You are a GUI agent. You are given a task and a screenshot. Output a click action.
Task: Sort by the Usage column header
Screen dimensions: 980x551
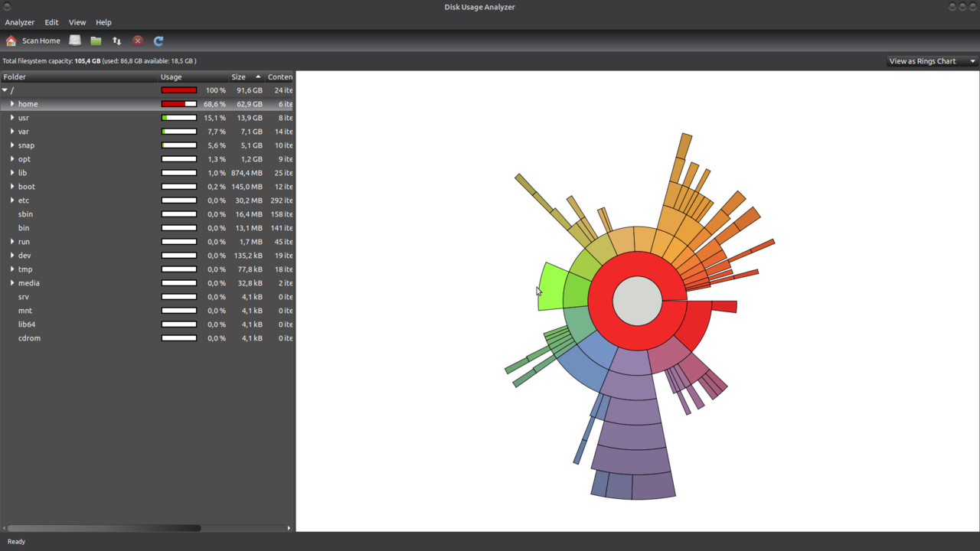coord(193,77)
